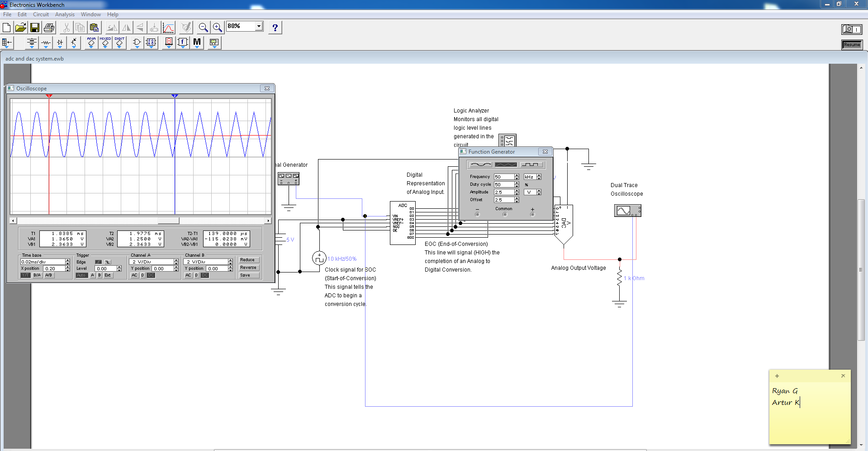
Task: Open the Digital ICs (DIGIT) parts bin
Action: pos(119,43)
